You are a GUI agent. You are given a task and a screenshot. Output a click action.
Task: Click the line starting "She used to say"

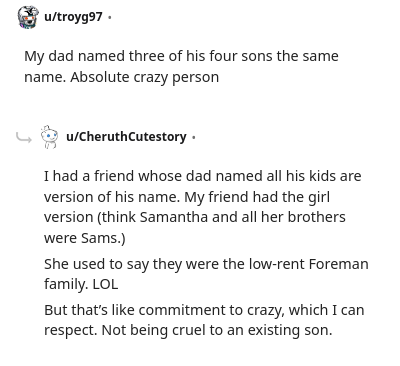click(206, 264)
